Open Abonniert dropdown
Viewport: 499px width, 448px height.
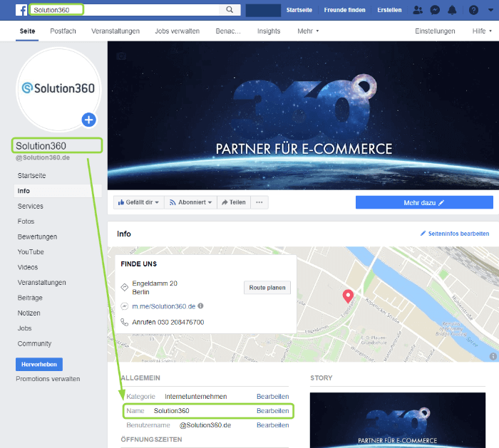(190, 202)
